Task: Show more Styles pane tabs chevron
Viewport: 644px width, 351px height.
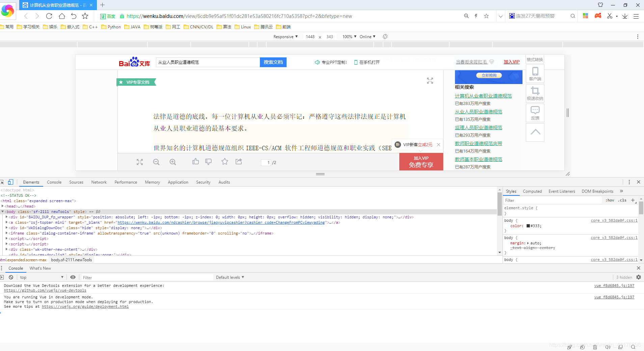Action: coord(621,191)
